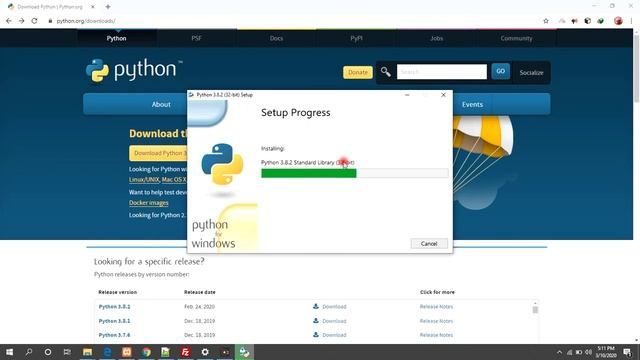
Task: Open File Explorer from the taskbar
Action: pos(87,352)
